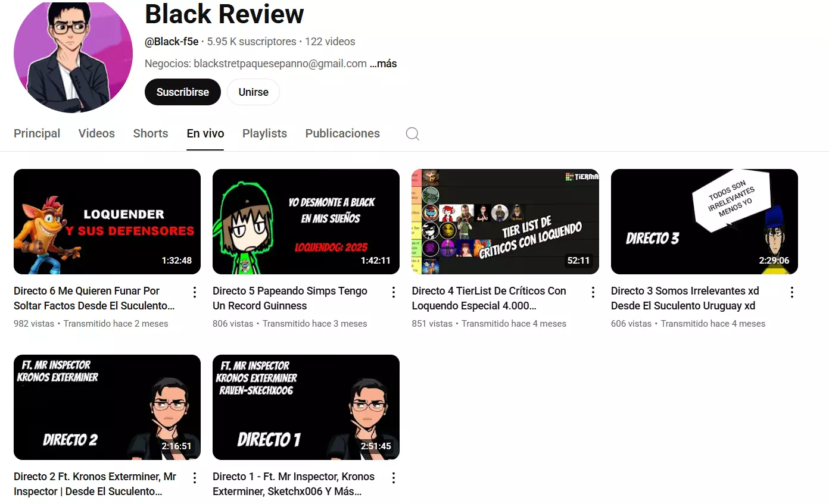
Task: Click the '5.95 K suscriptores' count
Action: (252, 42)
